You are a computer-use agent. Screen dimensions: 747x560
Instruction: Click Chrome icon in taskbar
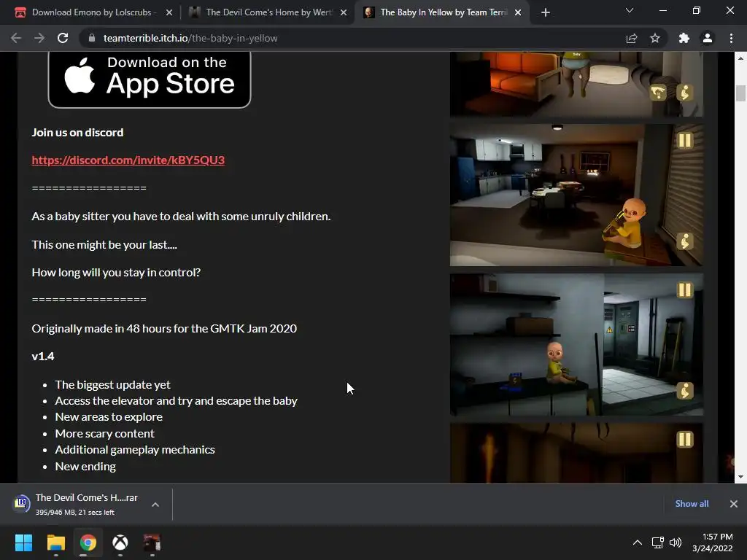point(88,542)
